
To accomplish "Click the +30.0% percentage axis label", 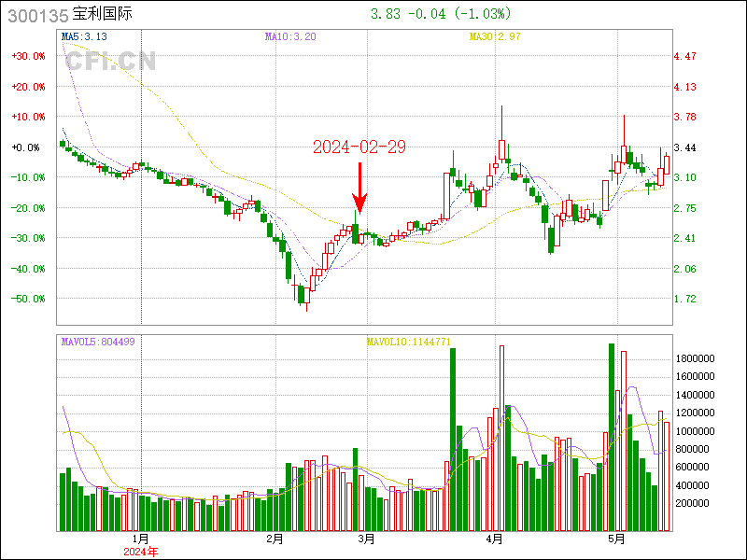I will 27,56.
